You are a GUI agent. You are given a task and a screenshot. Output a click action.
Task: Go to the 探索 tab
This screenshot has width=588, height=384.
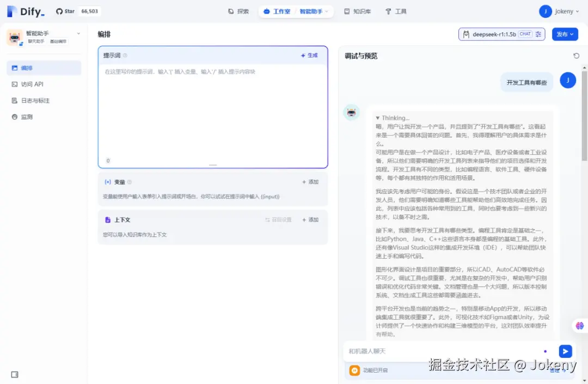(x=238, y=11)
